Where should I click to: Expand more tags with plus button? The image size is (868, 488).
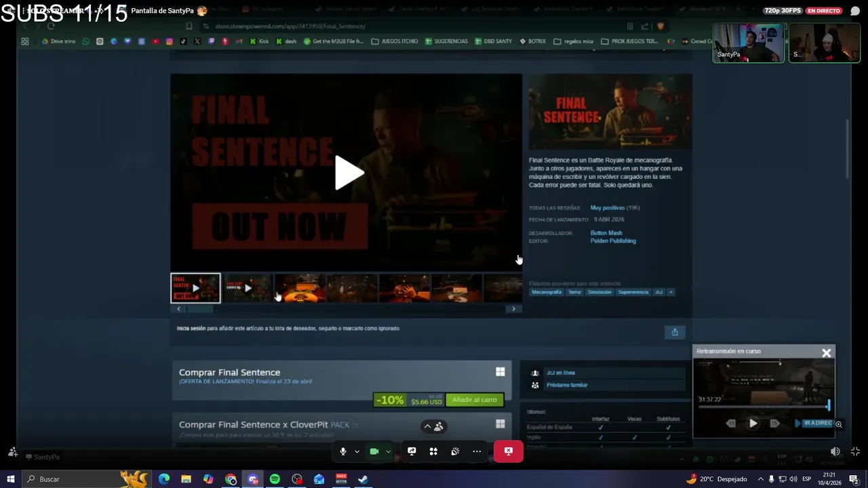point(671,292)
